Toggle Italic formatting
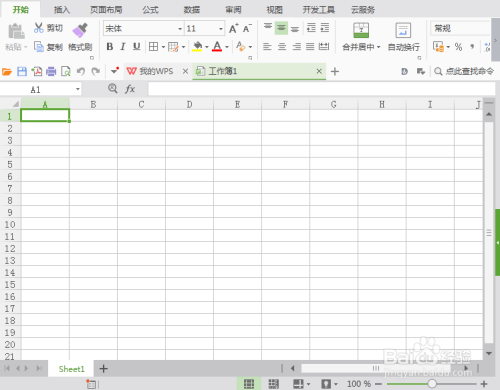 pos(123,47)
